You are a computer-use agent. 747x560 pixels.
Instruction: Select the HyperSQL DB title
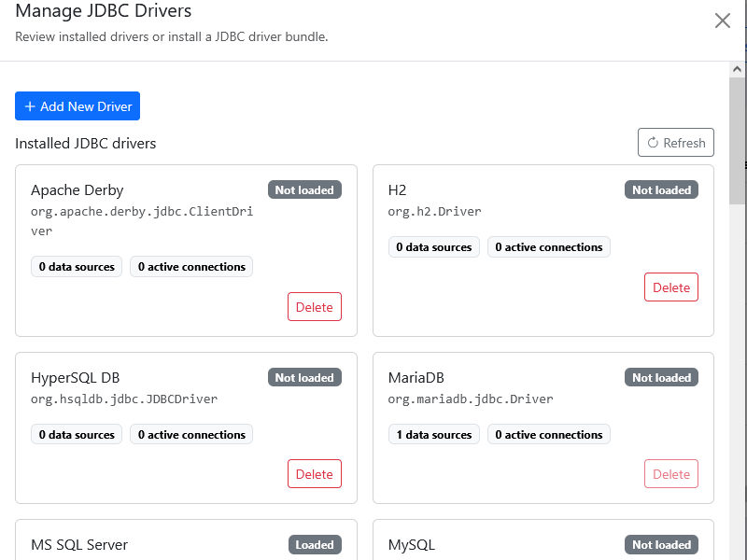(x=76, y=378)
